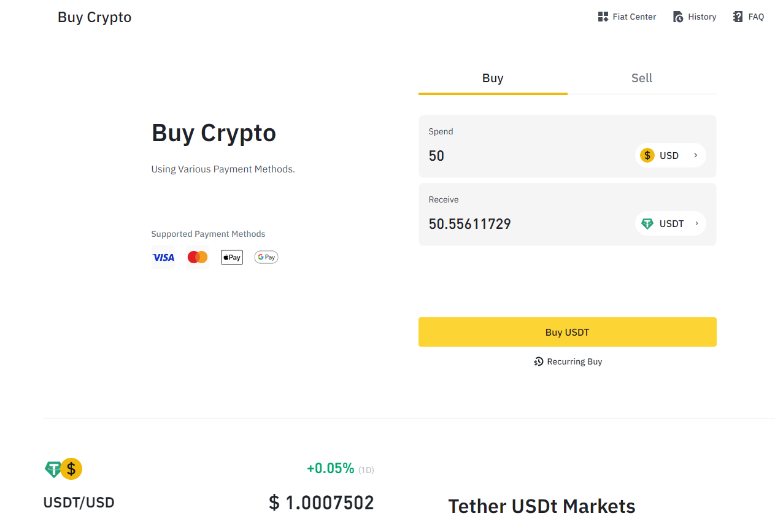Click the USDT/USD pair coin icons
The width and height of the screenshot is (775, 532).
click(63, 469)
